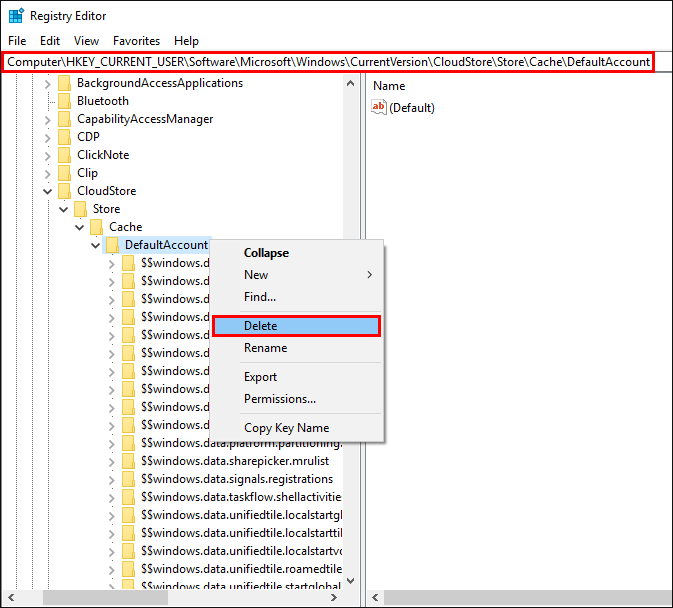
Task: Click the Bluetooth folder icon
Action: 64,101
